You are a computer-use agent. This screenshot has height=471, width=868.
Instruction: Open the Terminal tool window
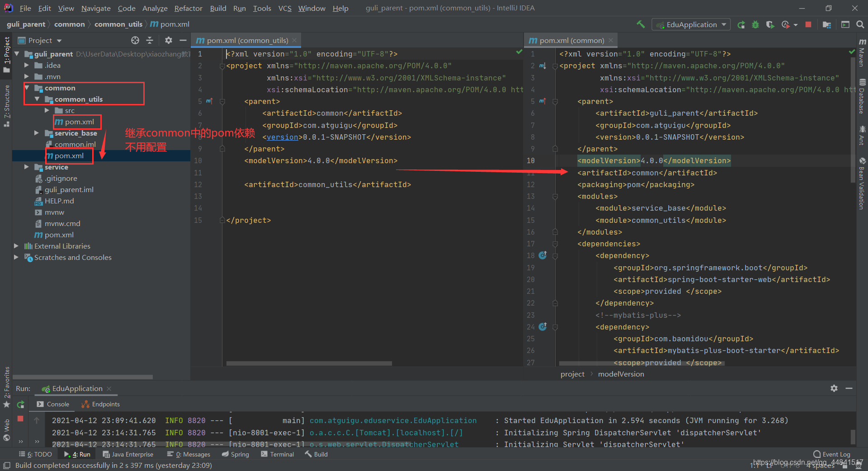click(x=277, y=454)
